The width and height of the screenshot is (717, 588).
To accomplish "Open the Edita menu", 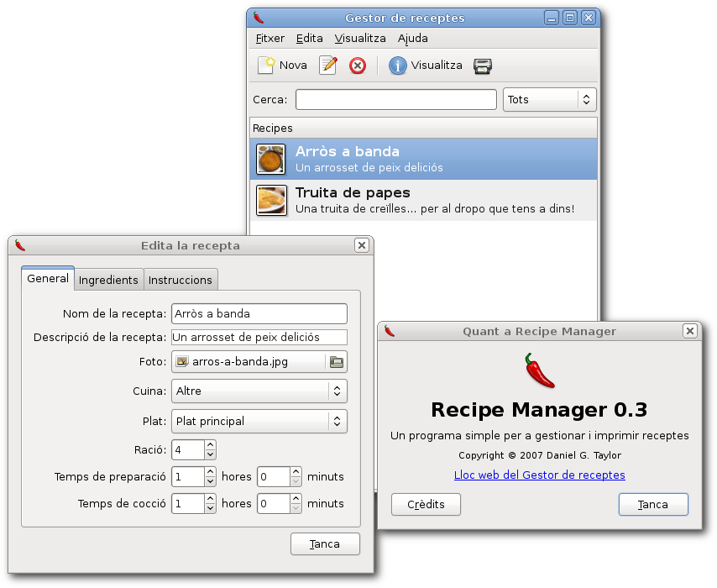I will 309,39.
